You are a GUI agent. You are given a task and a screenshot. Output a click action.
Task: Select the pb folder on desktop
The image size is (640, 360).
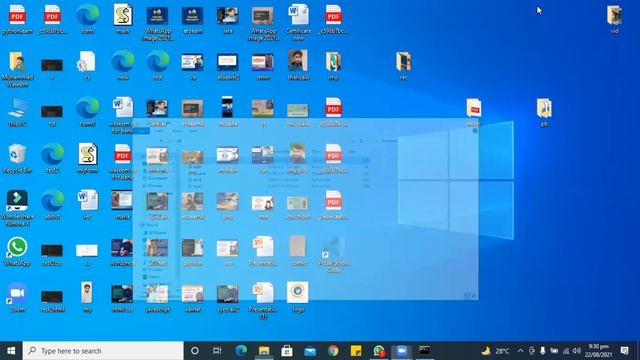point(544,112)
